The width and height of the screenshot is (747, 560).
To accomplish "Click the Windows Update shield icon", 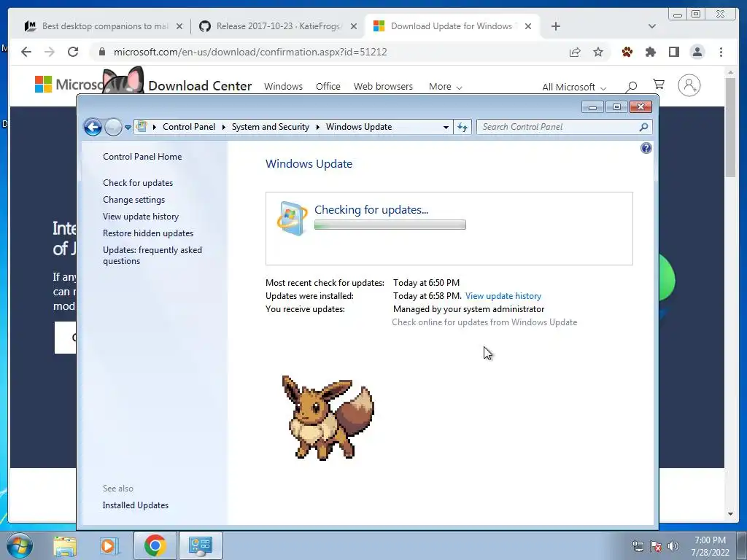I will point(292,219).
